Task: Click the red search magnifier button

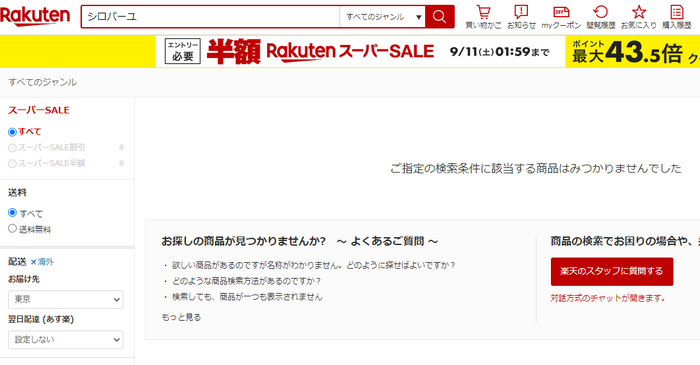Action: pos(439,17)
